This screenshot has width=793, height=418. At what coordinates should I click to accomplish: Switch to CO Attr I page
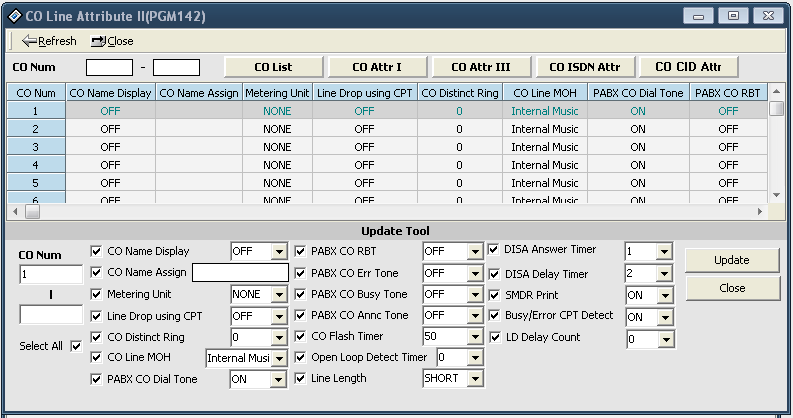377,67
